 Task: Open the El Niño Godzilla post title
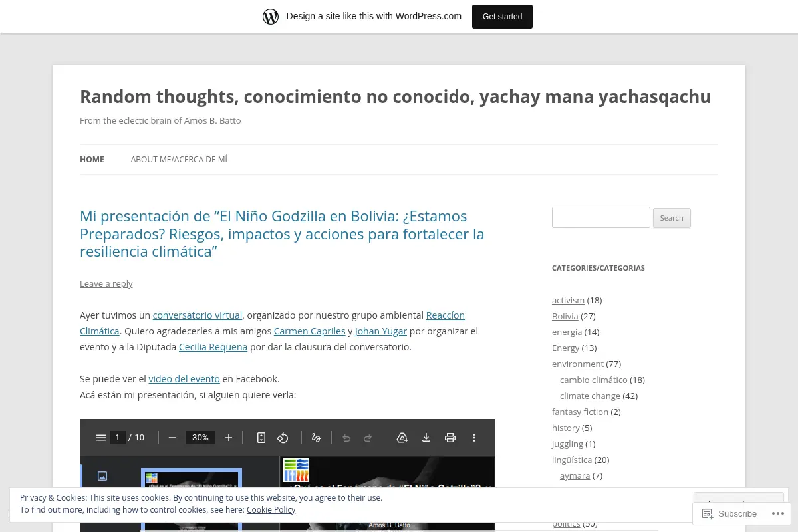coord(282,234)
